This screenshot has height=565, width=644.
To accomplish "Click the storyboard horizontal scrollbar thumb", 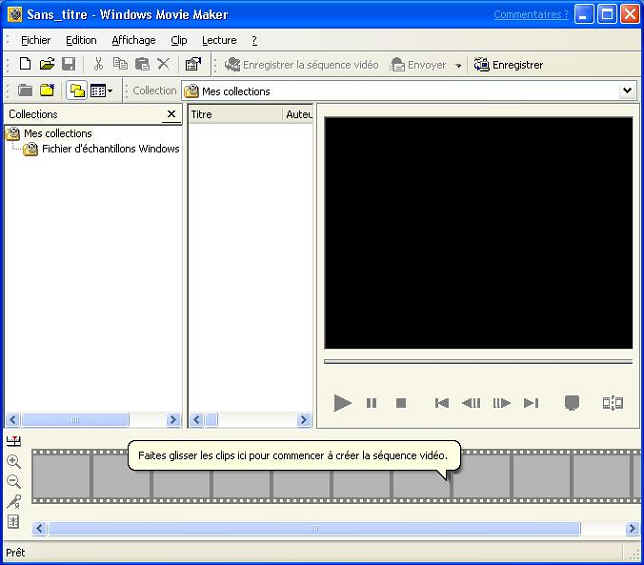I will pos(314,529).
